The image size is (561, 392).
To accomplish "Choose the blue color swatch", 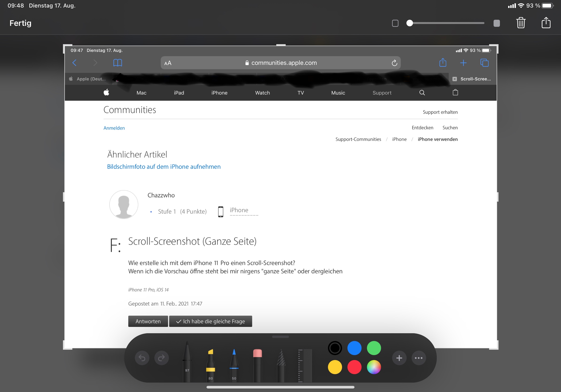I will pos(354,348).
